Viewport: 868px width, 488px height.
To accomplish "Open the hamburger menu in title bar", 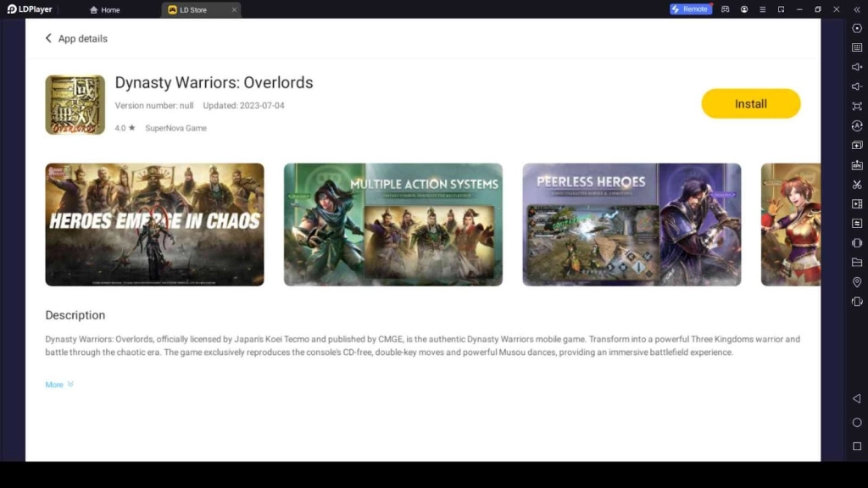I will coord(762,9).
